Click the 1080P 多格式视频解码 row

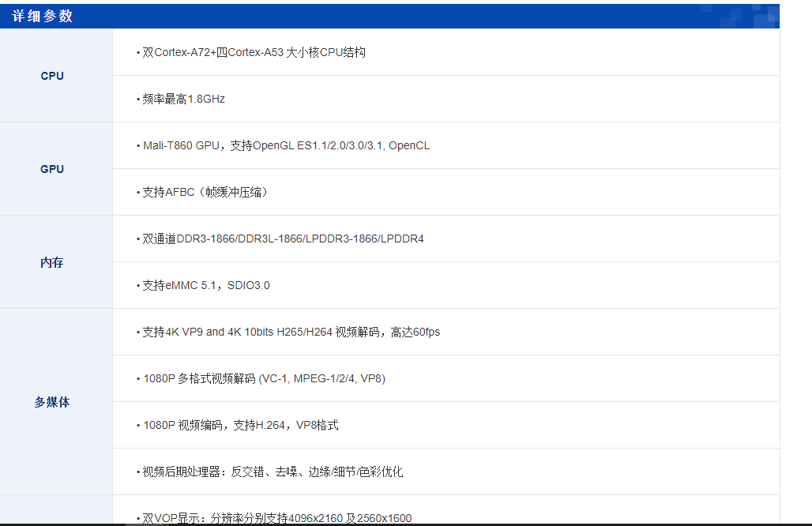click(x=445, y=378)
